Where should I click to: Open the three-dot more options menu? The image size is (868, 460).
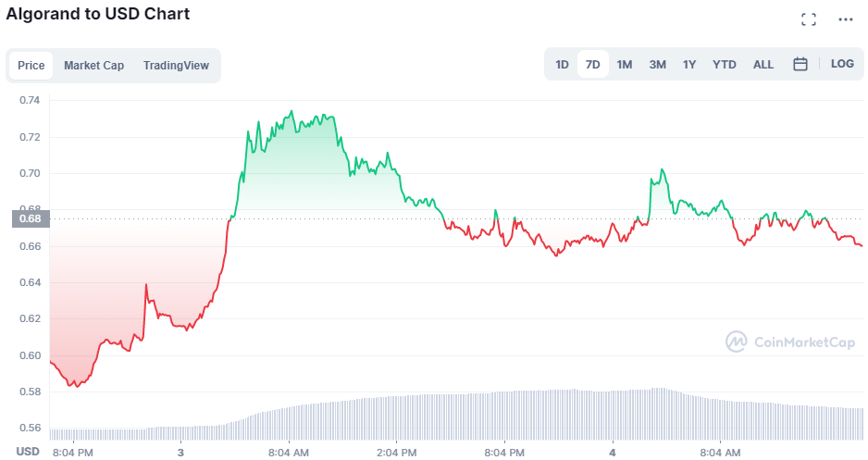[845, 19]
